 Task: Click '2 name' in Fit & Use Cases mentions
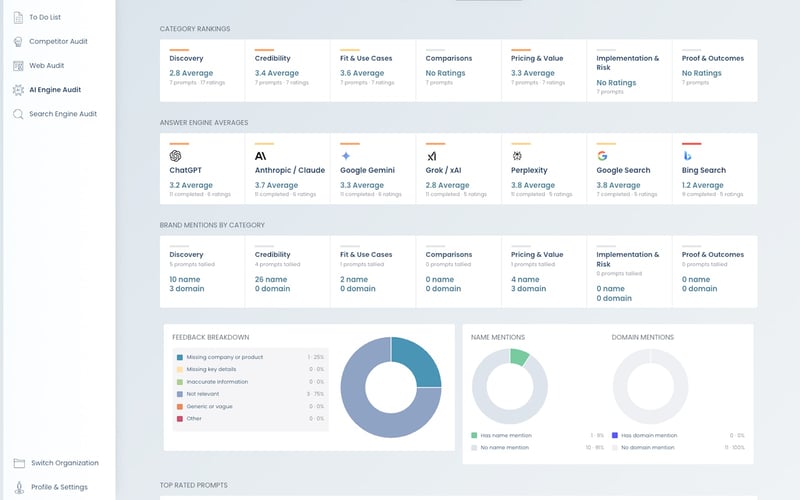[x=354, y=280]
